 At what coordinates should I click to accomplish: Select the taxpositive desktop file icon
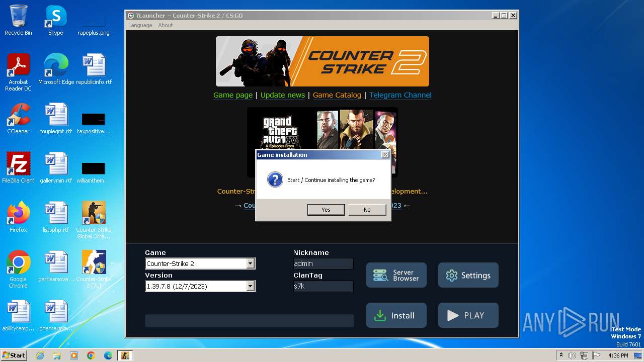coord(94,122)
